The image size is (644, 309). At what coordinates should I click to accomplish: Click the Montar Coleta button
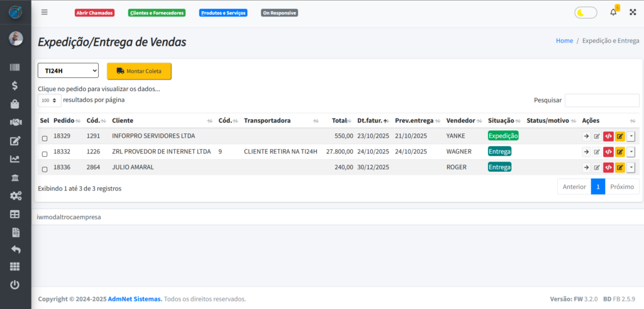[x=139, y=71]
